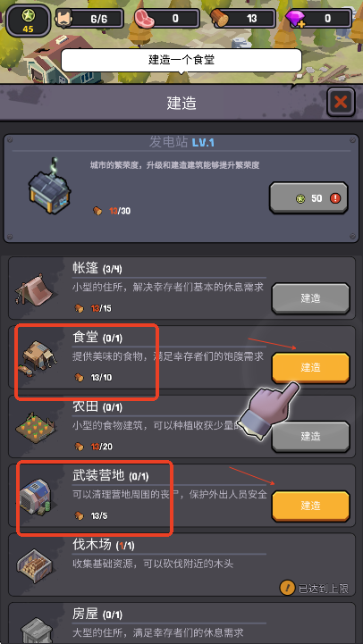
Task: Tap the 伐木场 lumber yard icon
Action: pos(36,565)
